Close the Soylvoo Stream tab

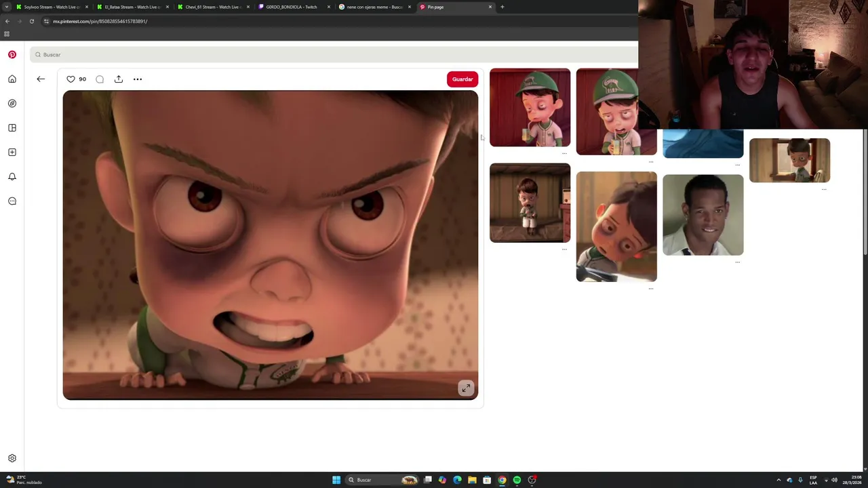pyautogui.click(x=87, y=7)
